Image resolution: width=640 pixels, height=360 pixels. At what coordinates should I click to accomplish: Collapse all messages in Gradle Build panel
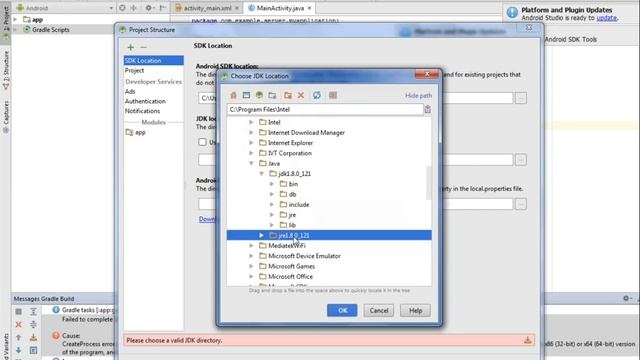pos(33,324)
